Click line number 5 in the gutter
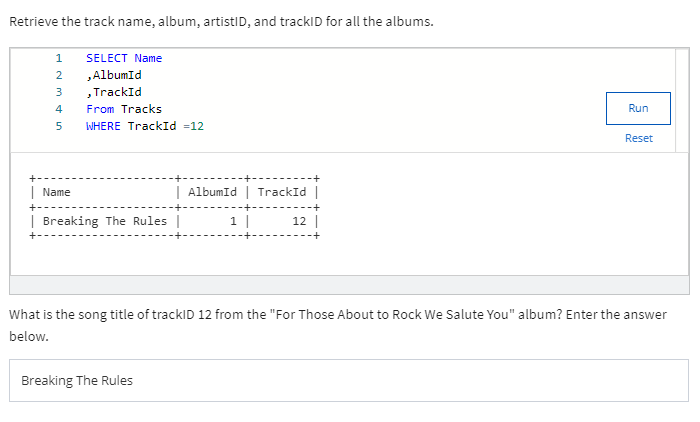 tap(59, 126)
